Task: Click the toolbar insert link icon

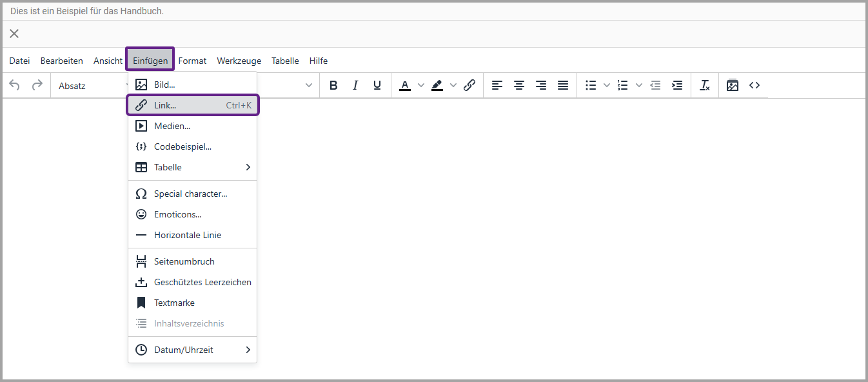Action: (469, 85)
